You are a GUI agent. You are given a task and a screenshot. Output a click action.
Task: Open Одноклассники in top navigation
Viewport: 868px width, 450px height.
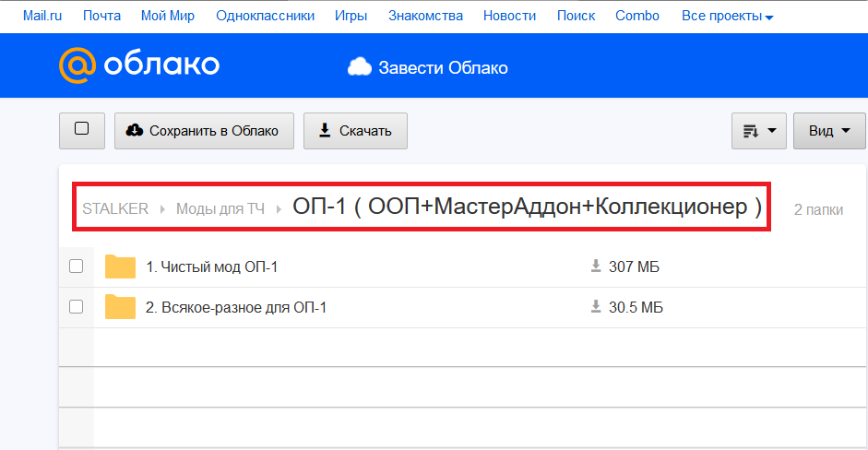[265, 16]
